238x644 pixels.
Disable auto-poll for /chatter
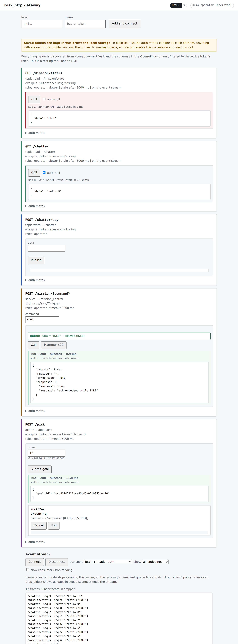(44, 173)
